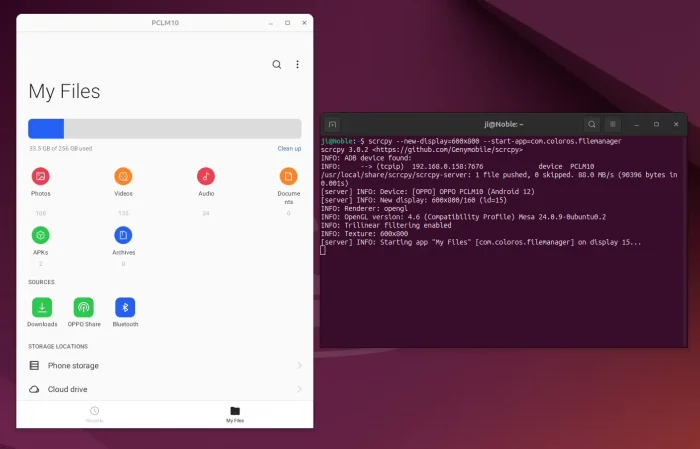Click the PCLM10 window title

(165, 23)
